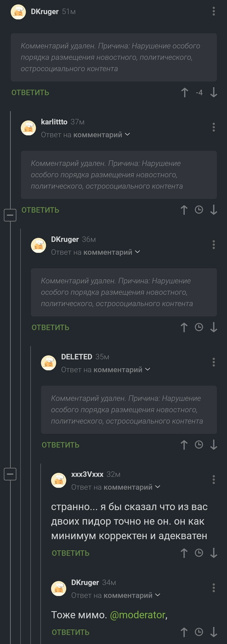The width and height of the screenshot is (227, 644).
Task: Downvote xxx3Vxxx's comment
Action: pos(214,553)
